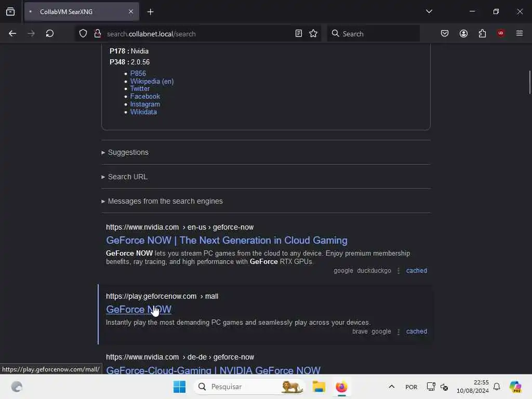
Task: Open the Facebook link
Action: 145,96
